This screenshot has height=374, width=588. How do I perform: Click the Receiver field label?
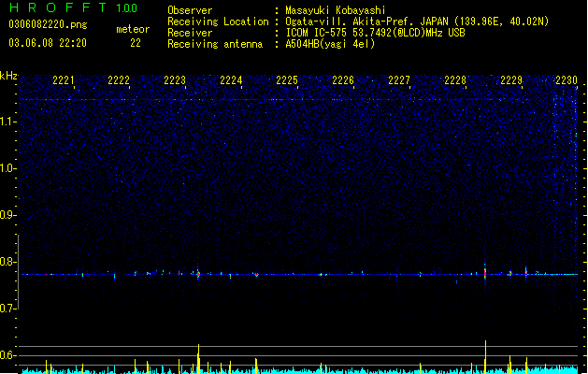tap(190, 33)
